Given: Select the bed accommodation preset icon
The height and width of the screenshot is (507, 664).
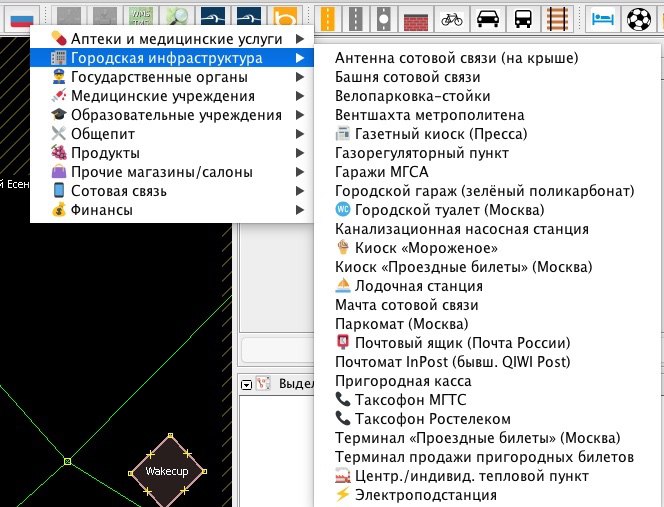Looking at the screenshot, I should [603, 19].
